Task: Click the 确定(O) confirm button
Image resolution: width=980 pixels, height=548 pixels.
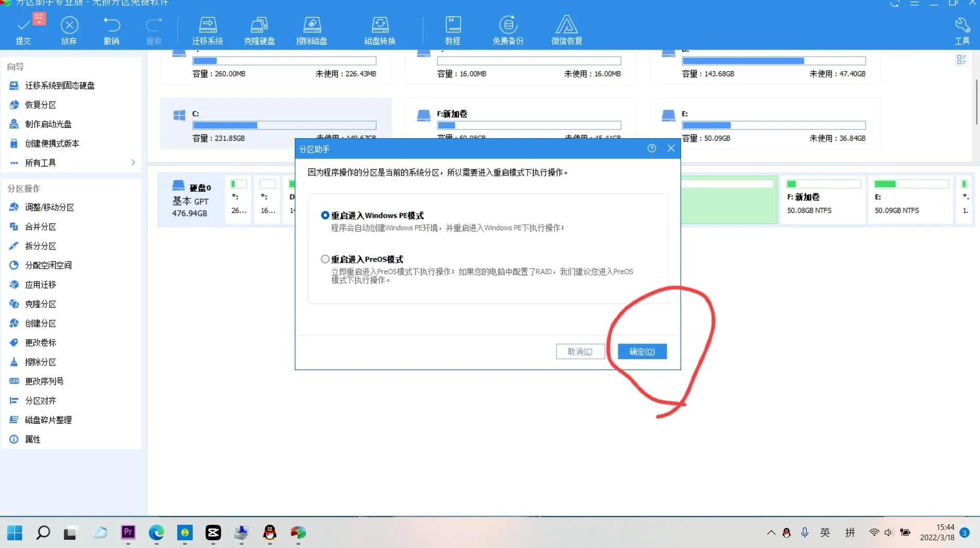Action: [x=641, y=351]
